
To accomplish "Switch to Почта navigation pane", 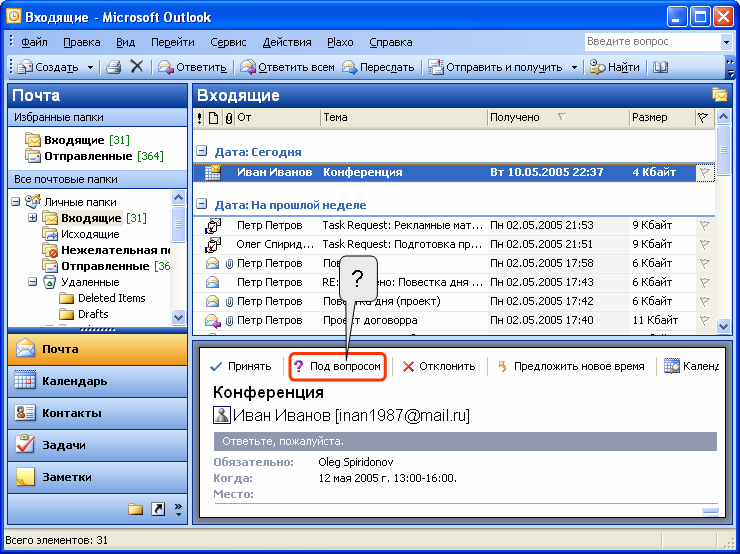I will click(x=97, y=349).
